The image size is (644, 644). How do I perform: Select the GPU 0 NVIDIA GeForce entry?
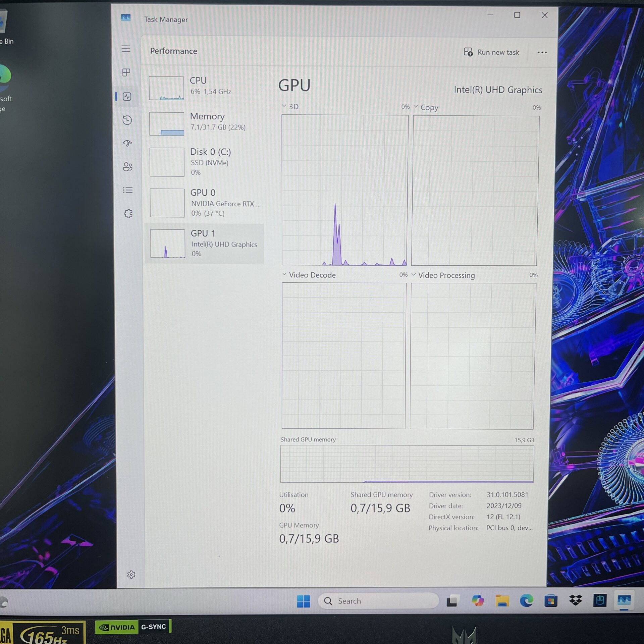pos(205,203)
